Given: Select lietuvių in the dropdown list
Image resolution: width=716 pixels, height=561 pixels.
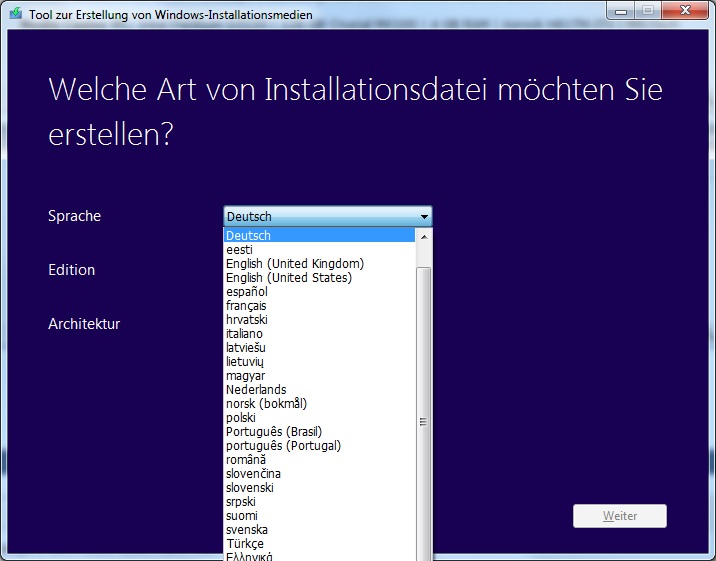Looking at the screenshot, I should tap(320, 362).
